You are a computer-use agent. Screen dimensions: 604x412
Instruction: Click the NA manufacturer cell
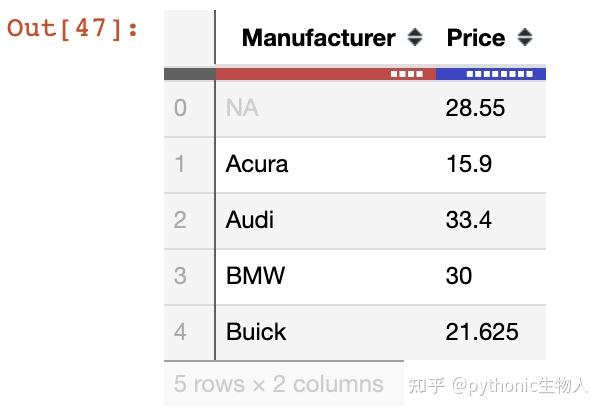242,108
